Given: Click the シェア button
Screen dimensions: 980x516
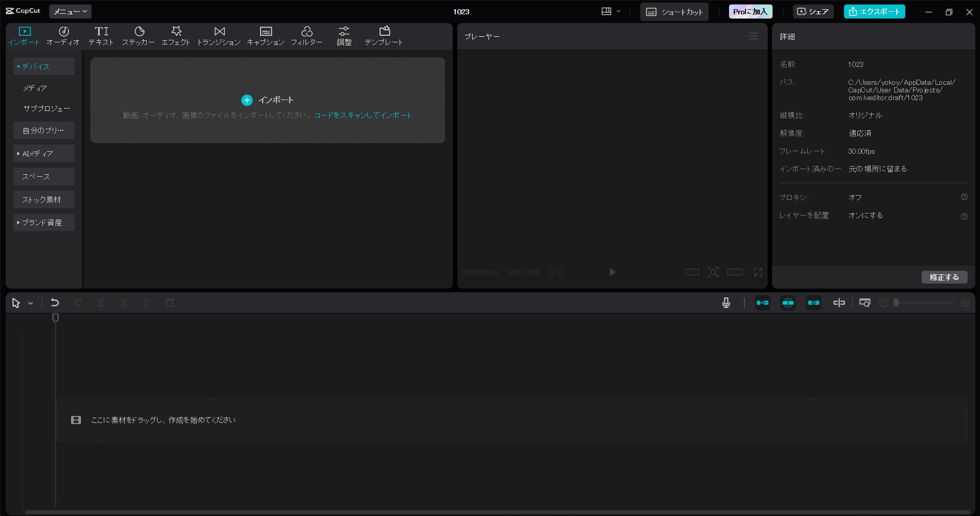Looking at the screenshot, I should 813,12.
